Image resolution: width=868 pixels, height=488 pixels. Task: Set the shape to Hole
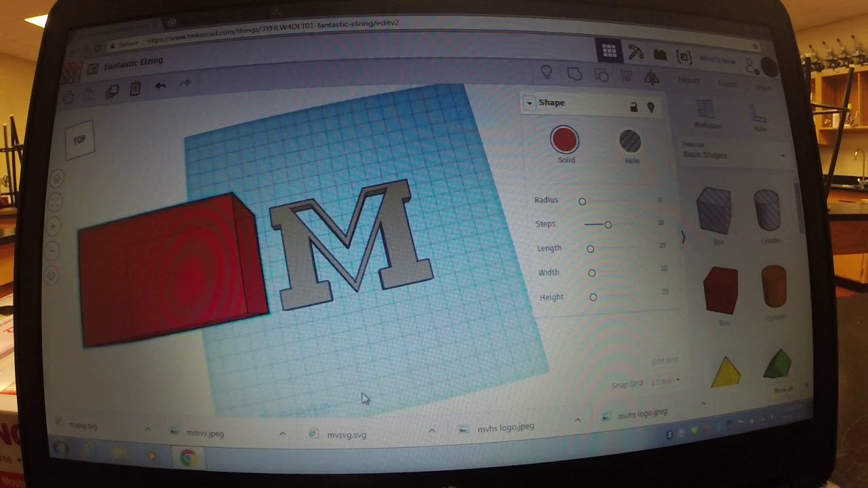(x=630, y=146)
